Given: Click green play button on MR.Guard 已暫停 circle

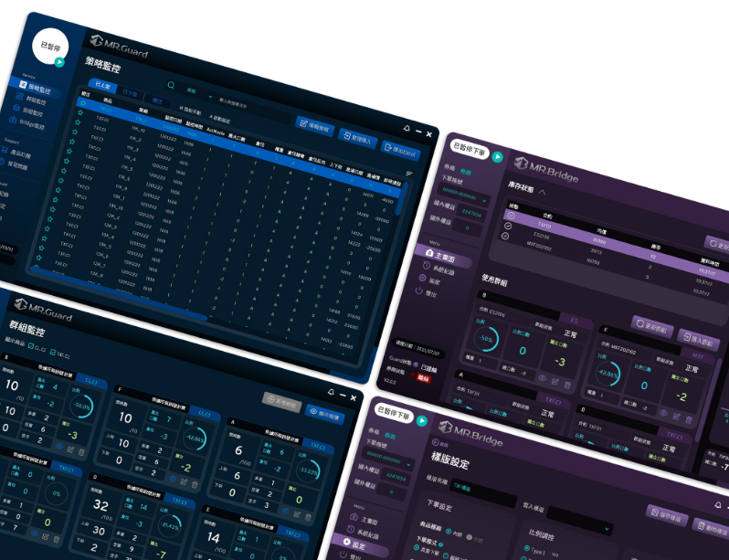Looking at the screenshot, I should (59, 62).
